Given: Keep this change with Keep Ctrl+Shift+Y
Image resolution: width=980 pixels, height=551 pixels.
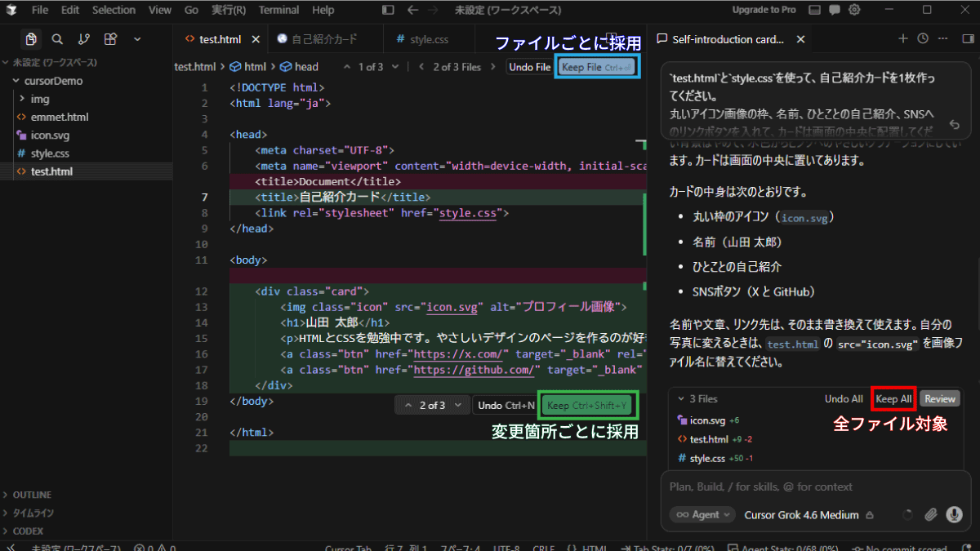Looking at the screenshot, I should [587, 406].
